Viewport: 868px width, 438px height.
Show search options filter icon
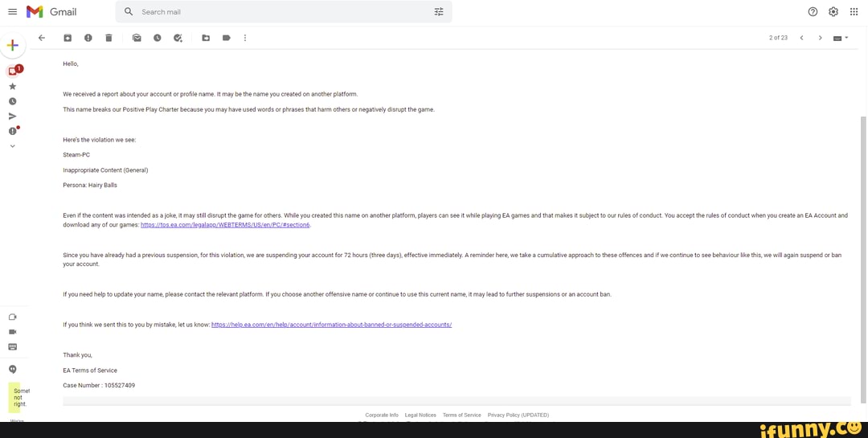pyautogui.click(x=439, y=11)
